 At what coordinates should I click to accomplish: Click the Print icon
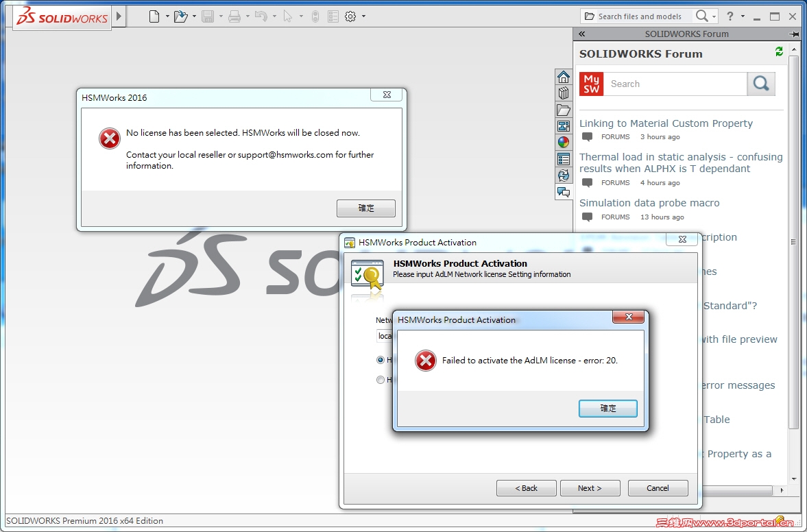coord(234,16)
